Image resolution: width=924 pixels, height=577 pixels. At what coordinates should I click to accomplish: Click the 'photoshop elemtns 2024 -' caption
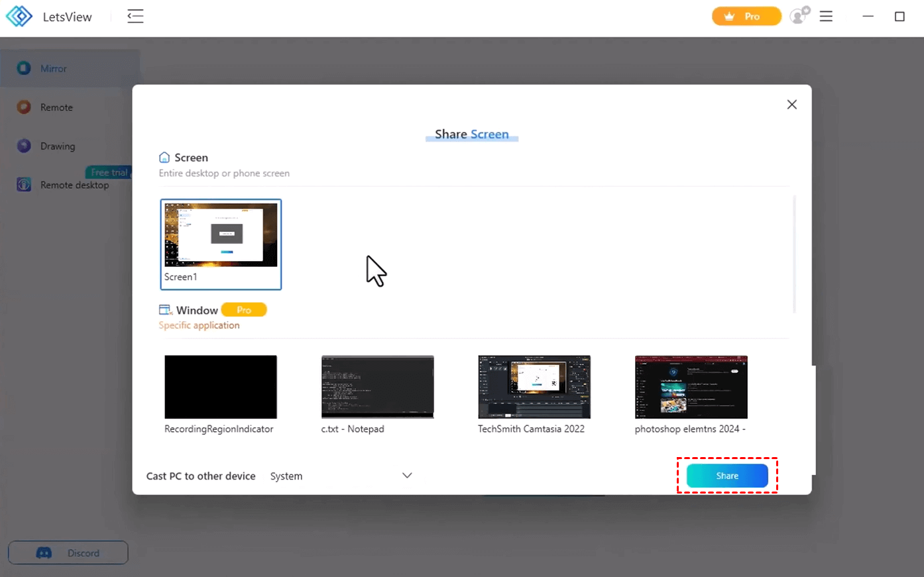coord(690,429)
